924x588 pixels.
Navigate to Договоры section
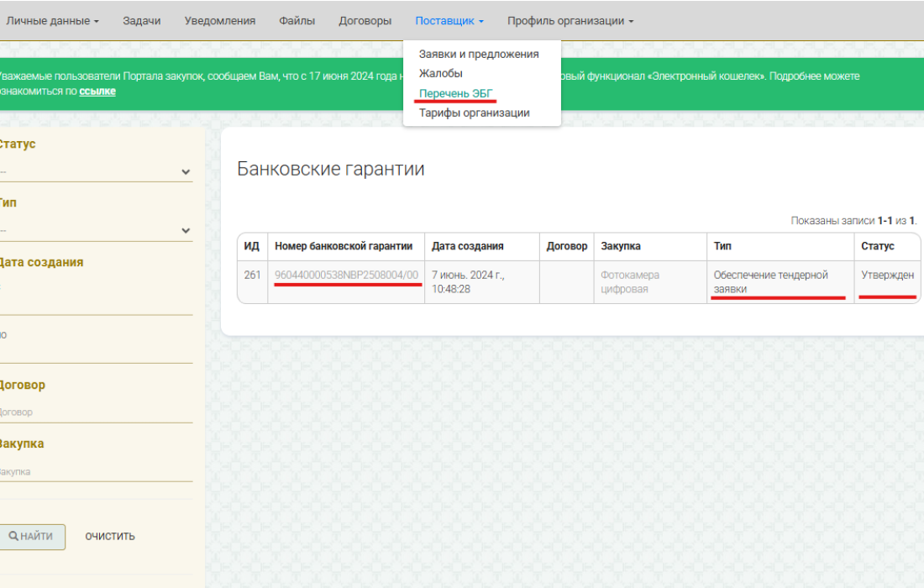[365, 21]
